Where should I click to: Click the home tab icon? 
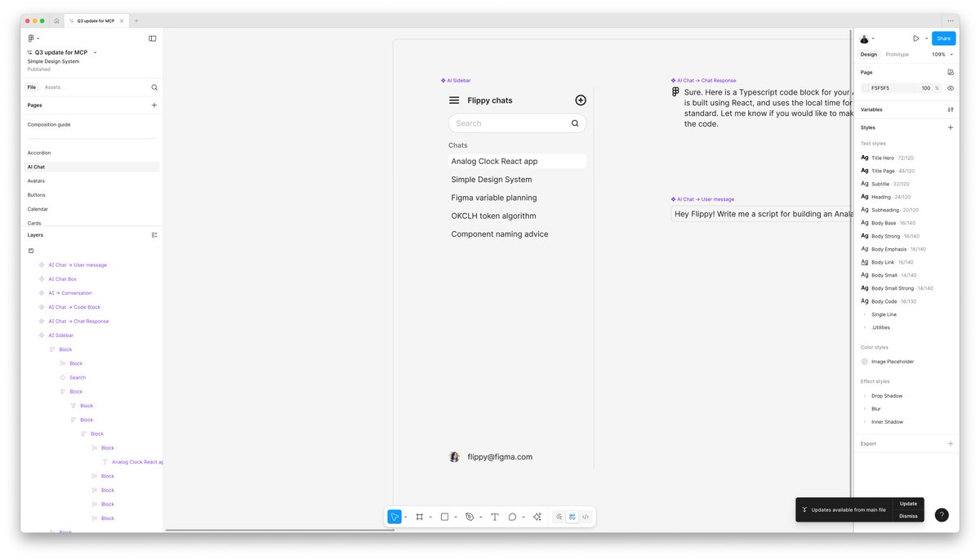56,20
